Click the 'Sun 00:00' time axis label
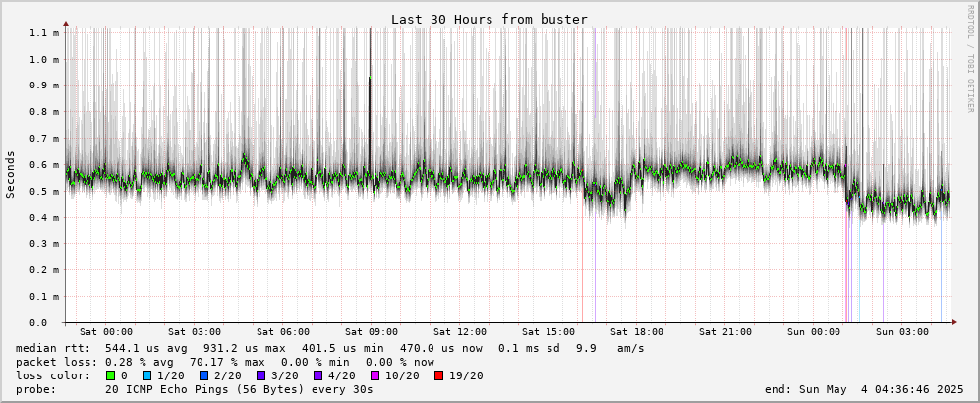The width and height of the screenshot is (980, 403). click(x=815, y=332)
